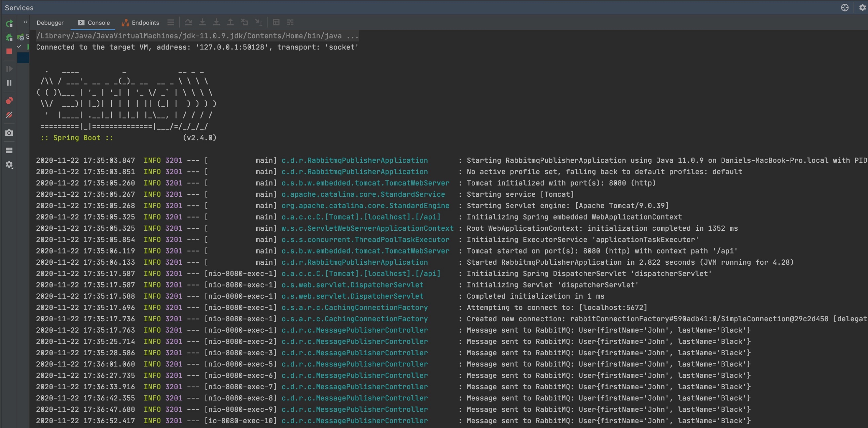Toggle mute breakpoints
The height and width of the screenshot is (428, 868).
point(9,115)
